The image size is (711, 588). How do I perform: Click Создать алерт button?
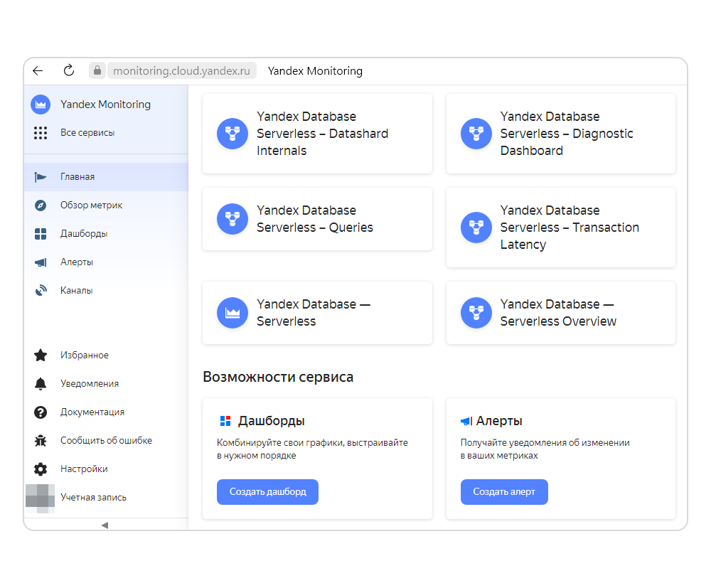(x=504, y=492)
